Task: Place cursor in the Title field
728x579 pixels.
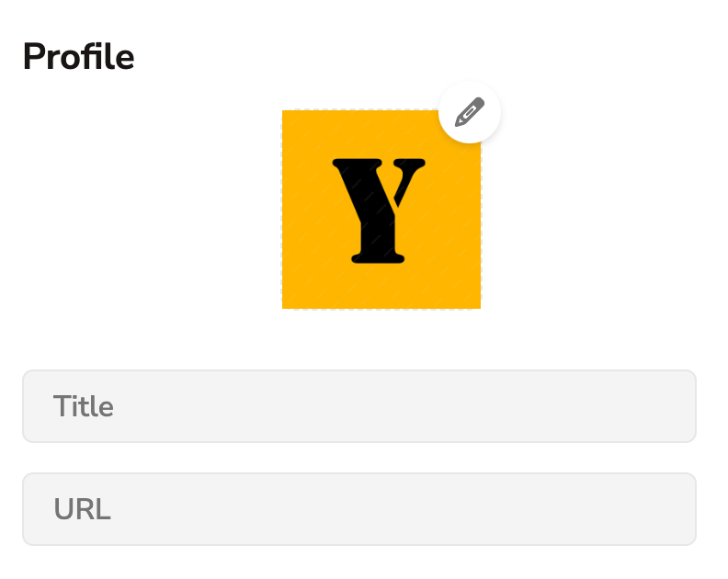Action: [x=358, y=406]
